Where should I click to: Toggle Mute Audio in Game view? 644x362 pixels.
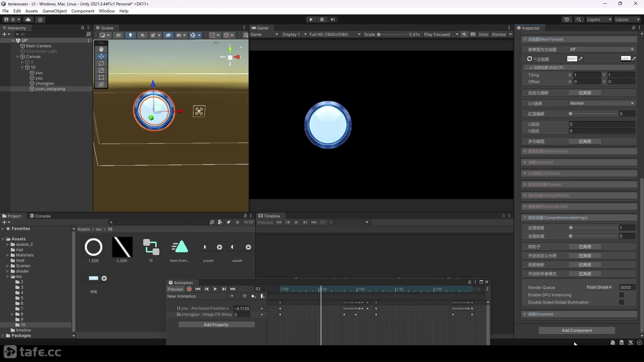click(464, 35)
